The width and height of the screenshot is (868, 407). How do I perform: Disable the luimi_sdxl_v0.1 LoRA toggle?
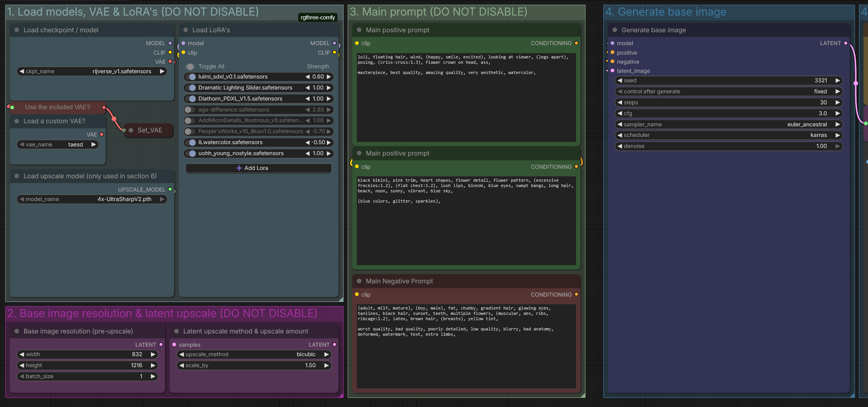190,77
